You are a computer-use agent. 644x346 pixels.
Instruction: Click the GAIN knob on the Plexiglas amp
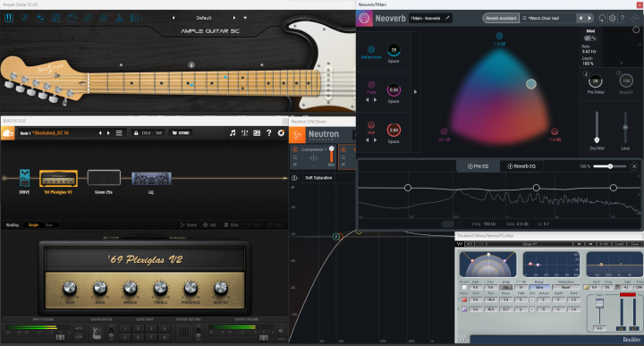pos(70,289)
